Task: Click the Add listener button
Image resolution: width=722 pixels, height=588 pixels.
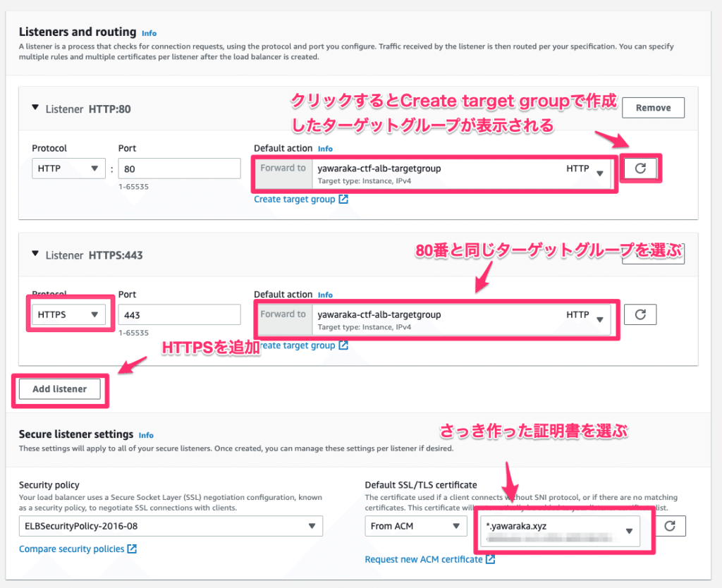Action: click(x=59, y=388)
